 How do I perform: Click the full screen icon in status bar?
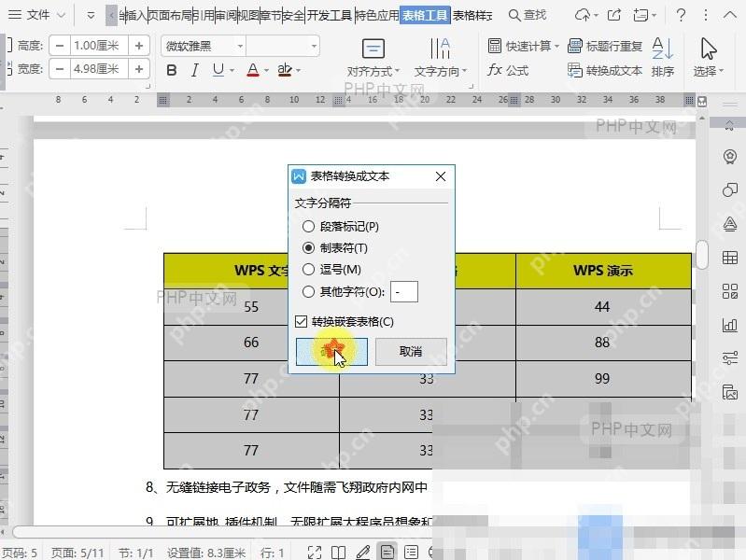tap(315, 553)
